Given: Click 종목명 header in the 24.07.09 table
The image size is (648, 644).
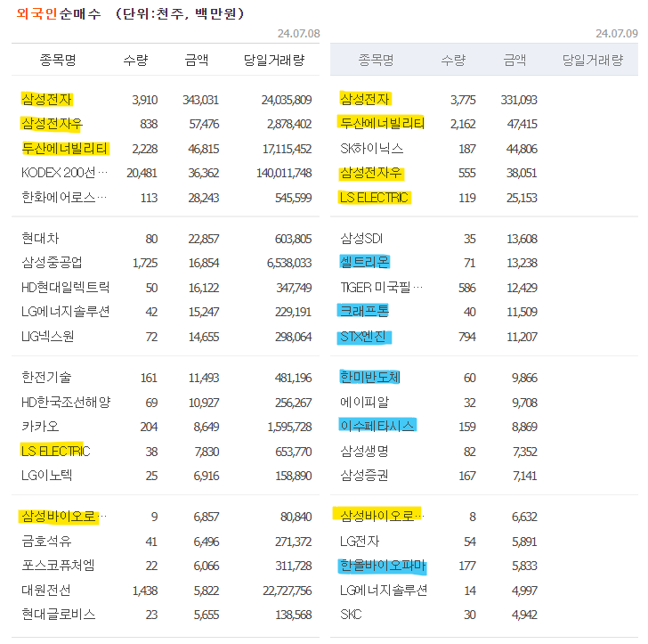Looking at the screenshot, I should pyautogui.click(x=376, y=61).
